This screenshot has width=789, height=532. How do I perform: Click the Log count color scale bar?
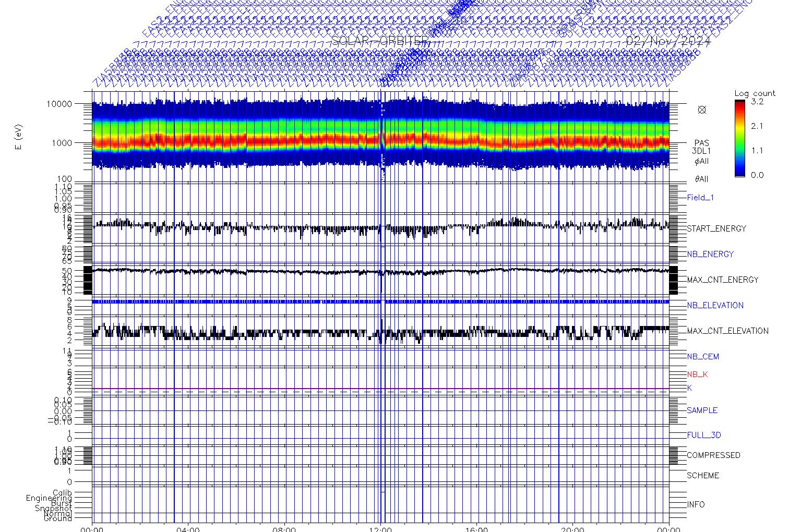pyautogui.click(x=740, y=138)
